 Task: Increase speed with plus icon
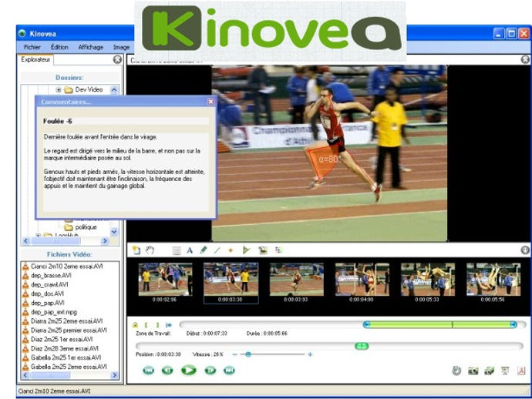[310, 354]
